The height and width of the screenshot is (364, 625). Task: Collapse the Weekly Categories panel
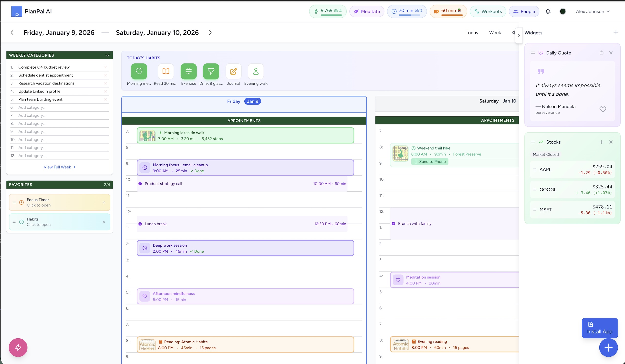107,55
